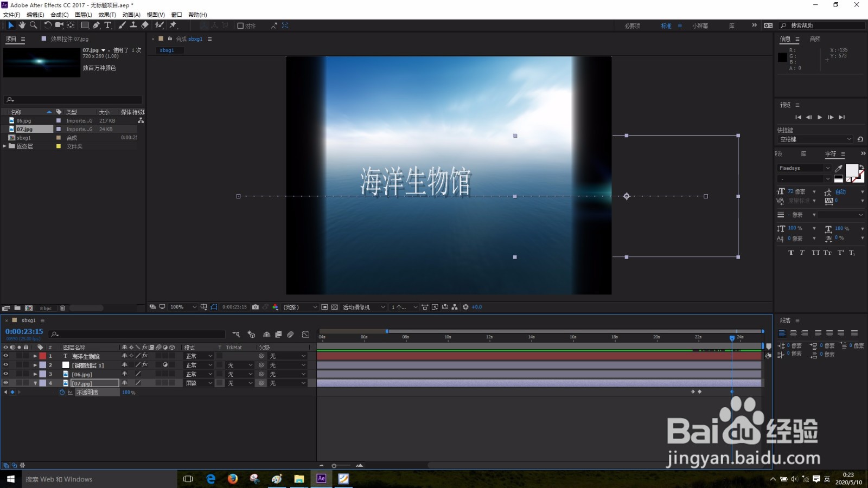Select the Zoom magnifier tool

33,25
